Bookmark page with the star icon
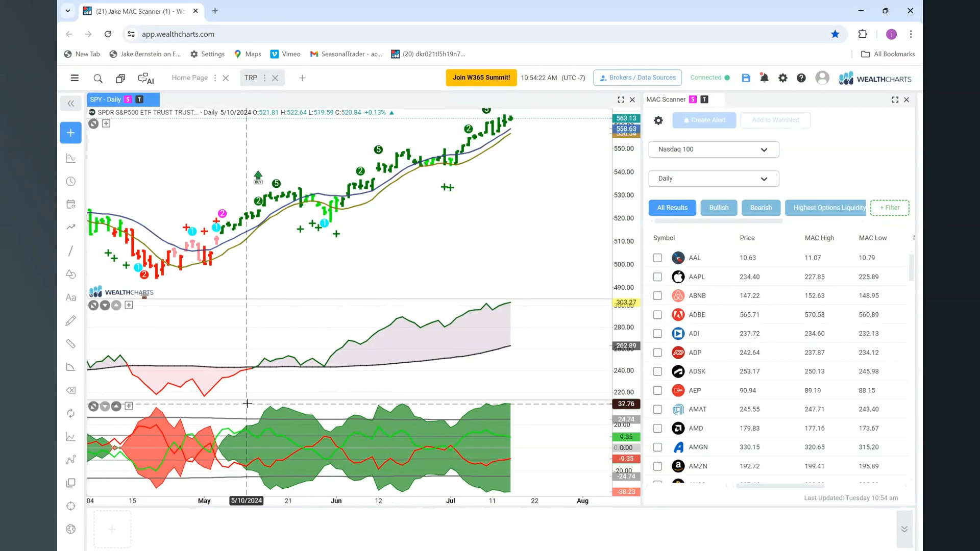980x551 pixels. pyautogui.click(x=835, y=34)
